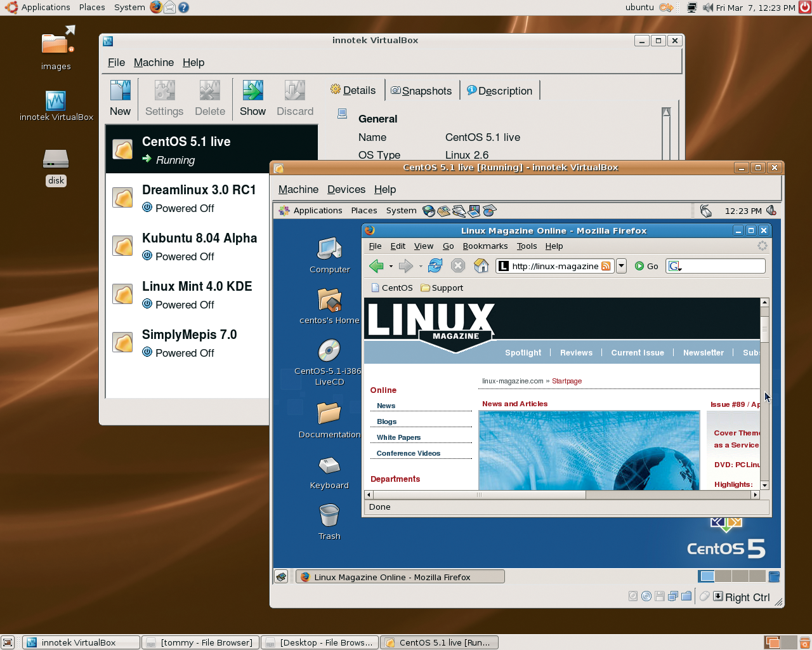Screen dimensions: 812x650
Task: Click the grayed Delete toolbar icon
Action: click(x=210, y=90)
